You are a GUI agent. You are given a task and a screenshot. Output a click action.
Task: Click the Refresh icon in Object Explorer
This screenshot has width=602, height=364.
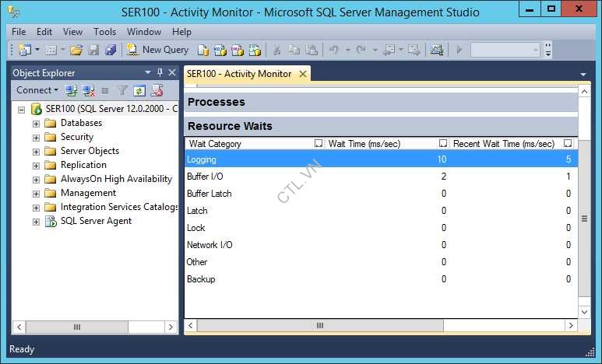[139, 91]
